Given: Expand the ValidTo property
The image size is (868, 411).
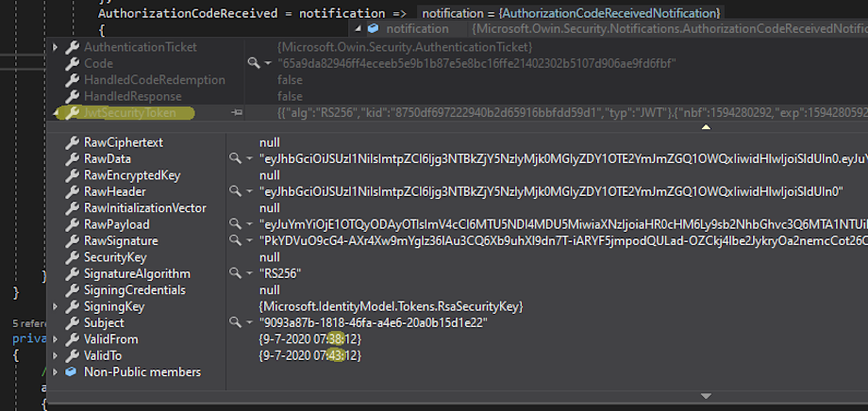Looking at the screenshot, I should coord(55,355).
